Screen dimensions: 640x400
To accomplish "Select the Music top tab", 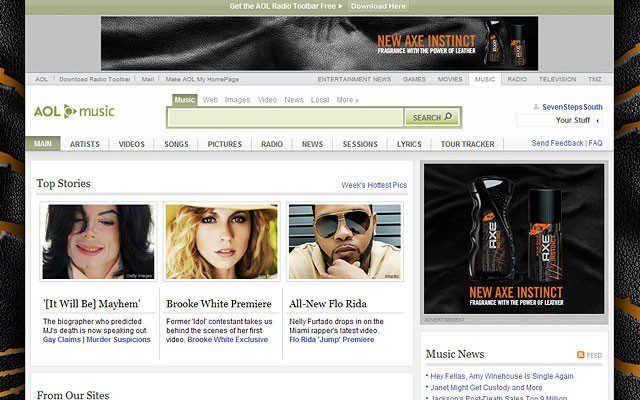I will pos(484,79).
